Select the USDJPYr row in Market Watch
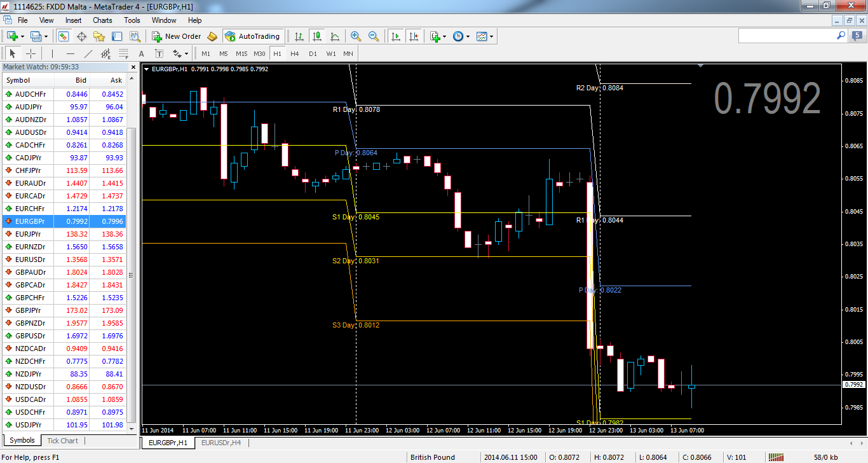Viewport: 868px width, 463px height. pyautogui.click(x=64, y=425)
